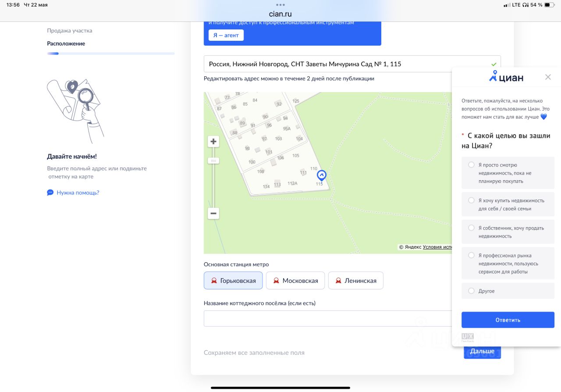Click the 'Основная станция метро' label
The image size is (561, 392).
[236, 264]
